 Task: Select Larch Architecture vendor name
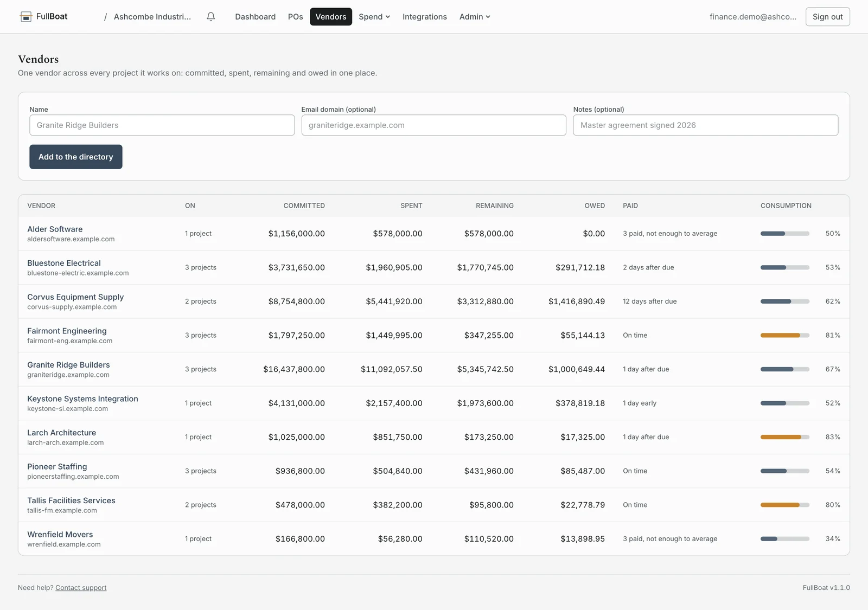pos(61,433)
